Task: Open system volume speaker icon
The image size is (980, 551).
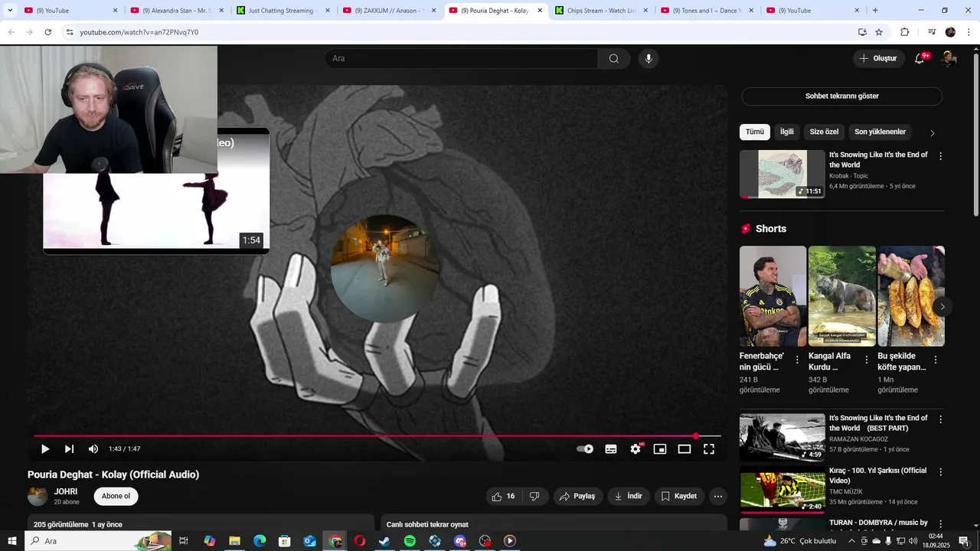Action: click(x=913, y=541)
